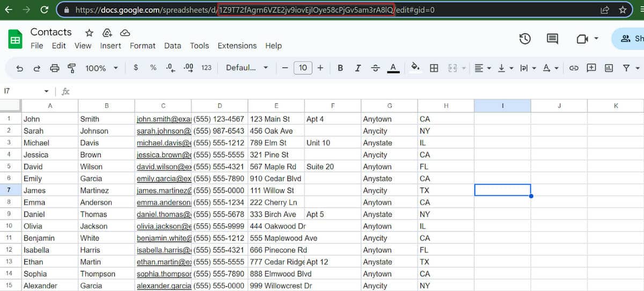
Task: Increase font size with plus button
Action: tap(320, 68)
